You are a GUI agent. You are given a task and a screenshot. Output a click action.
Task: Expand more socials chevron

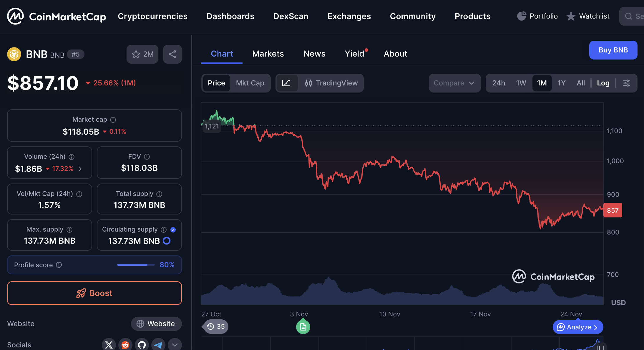click(175, 344)
